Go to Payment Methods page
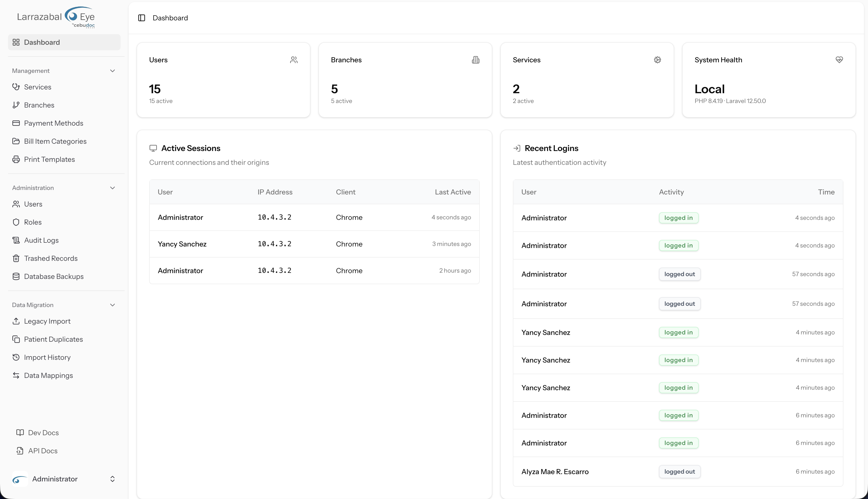Image resolution: width=868 pixels, height=499 pixels. coord(64,123)
